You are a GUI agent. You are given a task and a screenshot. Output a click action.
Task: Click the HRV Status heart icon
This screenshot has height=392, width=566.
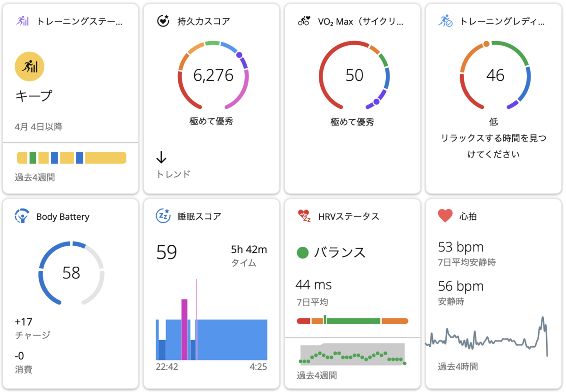(x=304, y=217)
